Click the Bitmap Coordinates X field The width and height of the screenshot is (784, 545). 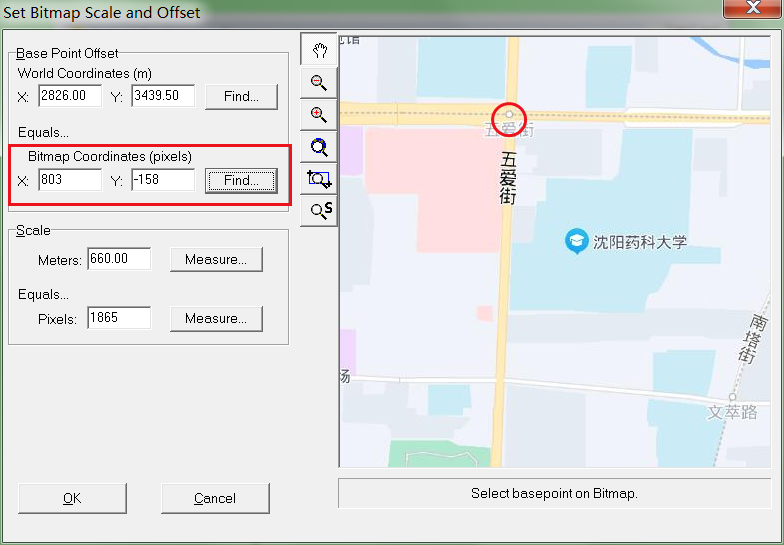pyautogui.click(x=70, y=180)
